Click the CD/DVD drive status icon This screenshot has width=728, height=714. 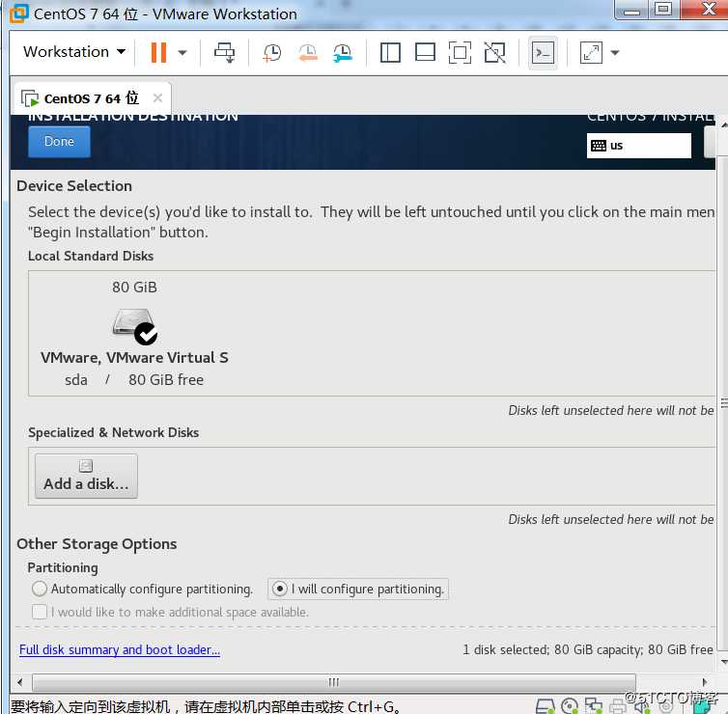tap(570, 706)
